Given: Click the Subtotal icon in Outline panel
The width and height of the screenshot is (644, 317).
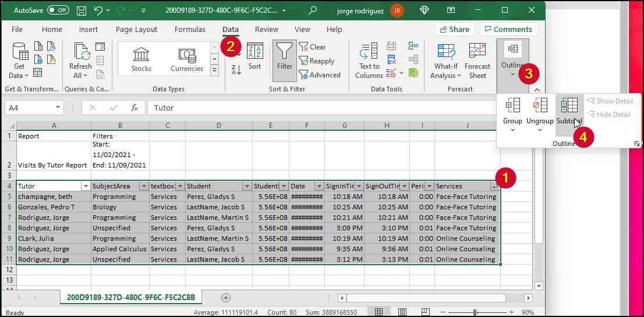Looking at the screenshot, I should [x=569, y=106].
